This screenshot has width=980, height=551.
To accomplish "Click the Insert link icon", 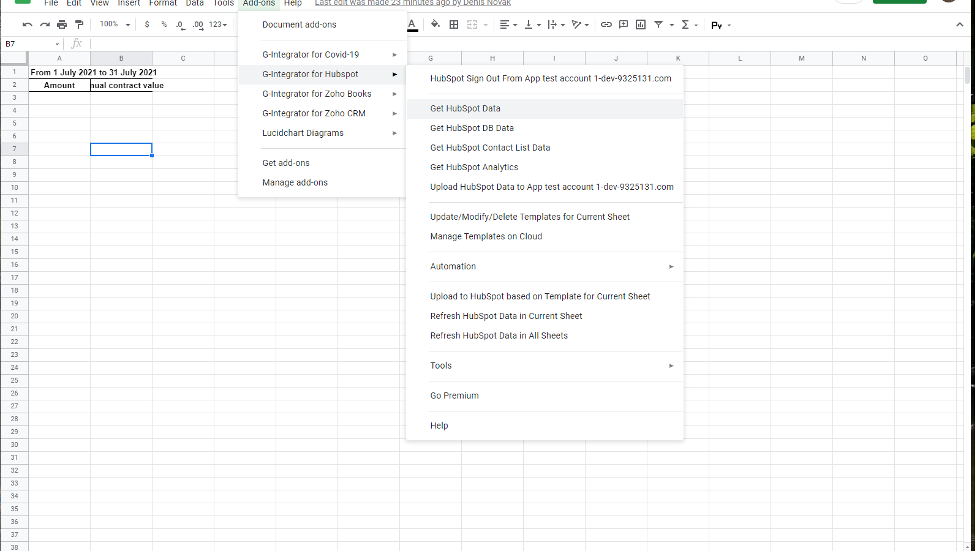I will pos(606,24).
